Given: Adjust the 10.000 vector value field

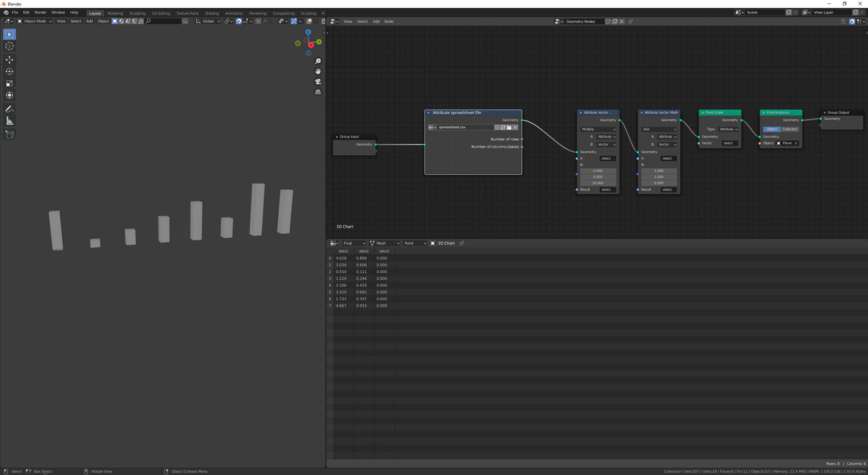Looking at the screenshot, I should [x=597, y=183].
